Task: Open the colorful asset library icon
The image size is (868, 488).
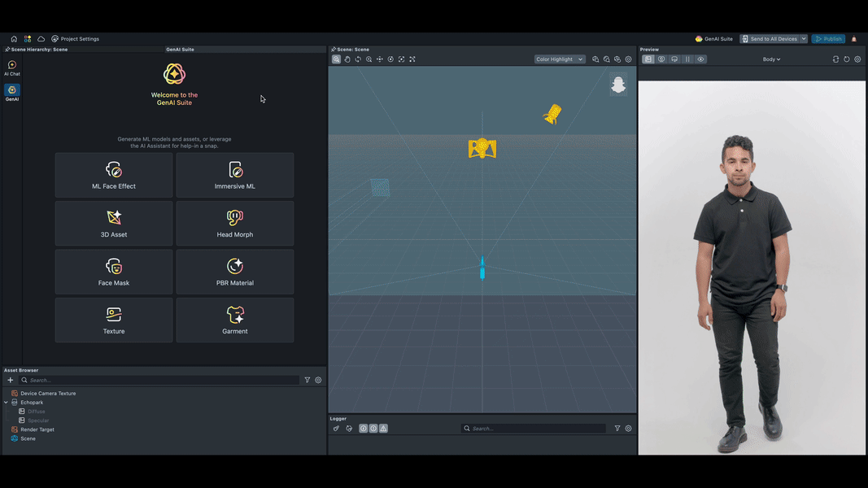Action: pyautogui.click(x=28, y=39)
